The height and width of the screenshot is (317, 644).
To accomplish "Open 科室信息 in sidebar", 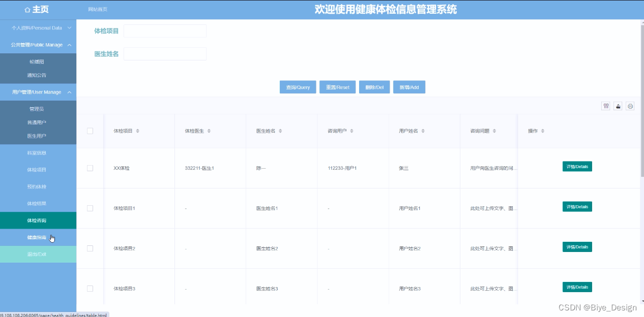I will click(38, 153).
